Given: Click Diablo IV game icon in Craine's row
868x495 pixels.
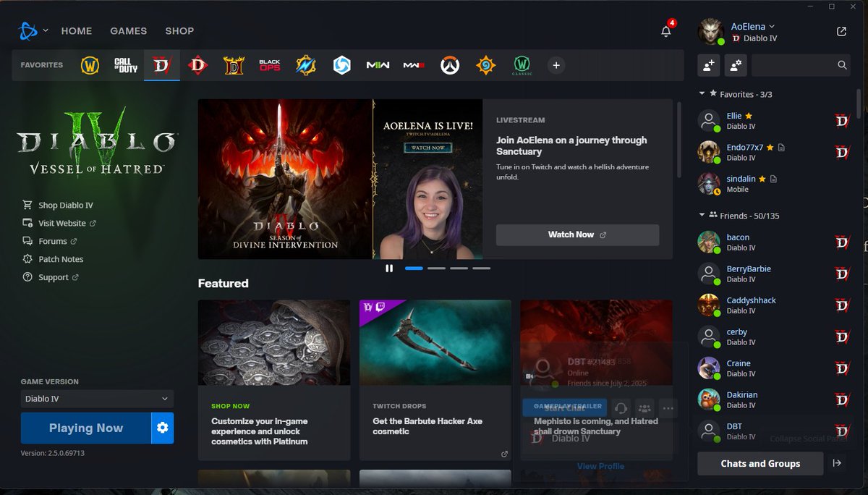Looking at the screenshot, I should (842, 368).
